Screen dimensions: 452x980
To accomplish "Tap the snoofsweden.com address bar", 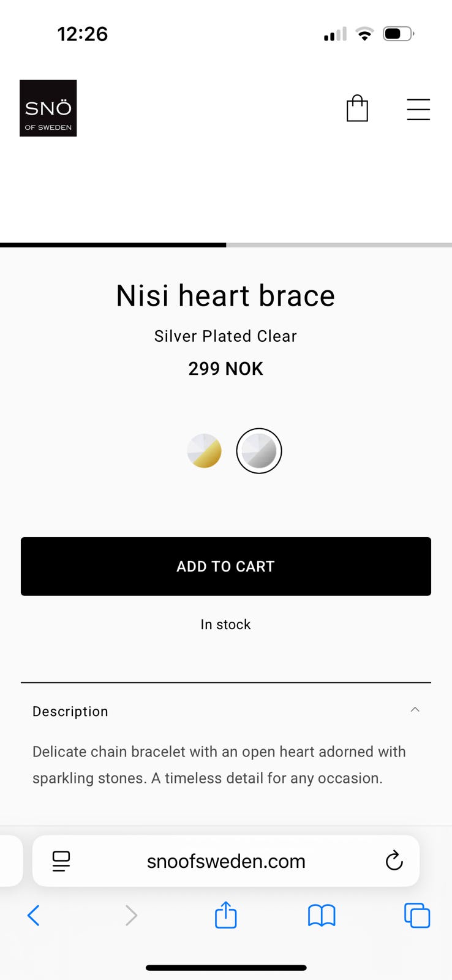I will pyautogui.click(x=226, y=861).
